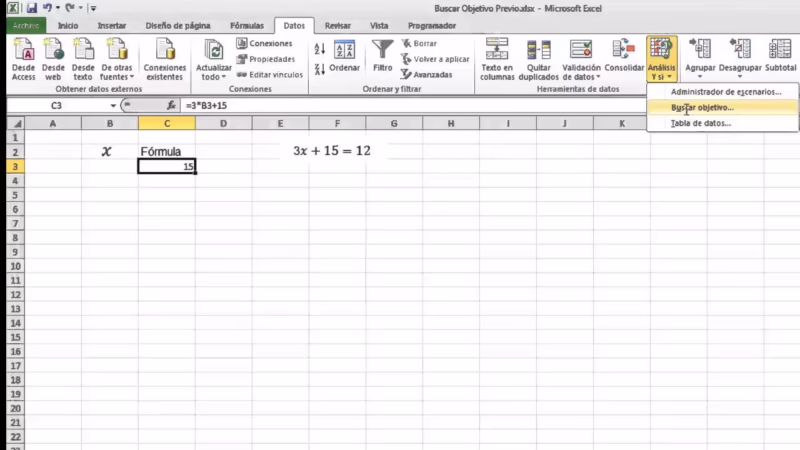This screenshot has width=800, height=450.
Task: Click the Desde web icon
Action: point(53,59)
